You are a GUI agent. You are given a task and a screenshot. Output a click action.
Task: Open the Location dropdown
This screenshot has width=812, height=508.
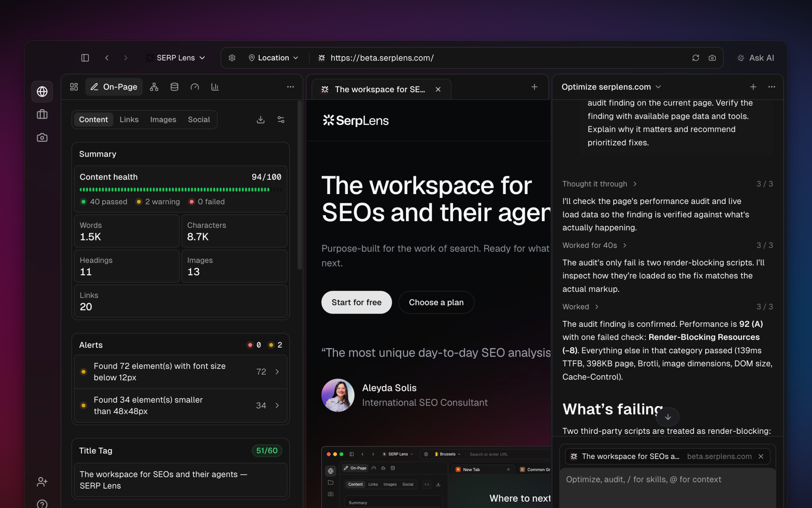point(273,58)
